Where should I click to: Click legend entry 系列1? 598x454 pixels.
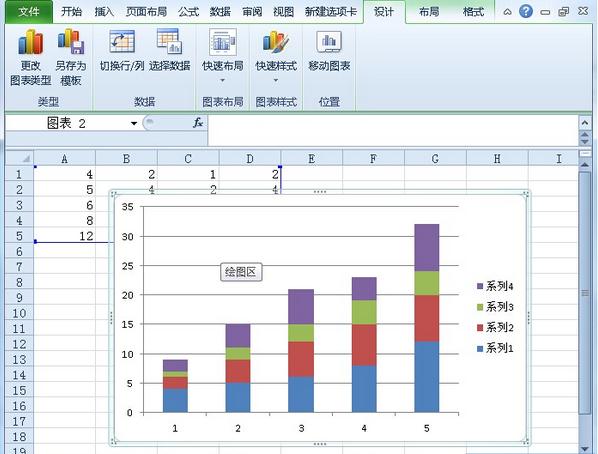point(495,348)
